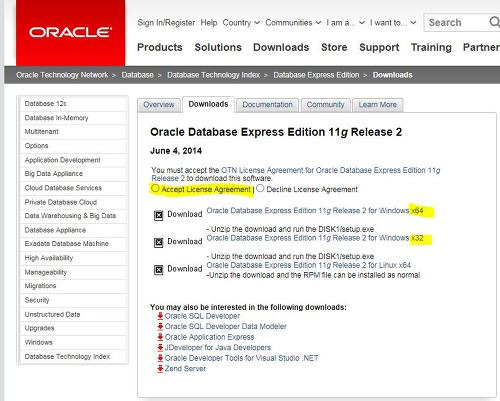The height and width of the screenshot is (401, 500).
Task: Open Upgrades sidebar item
Action: [74, 328]
